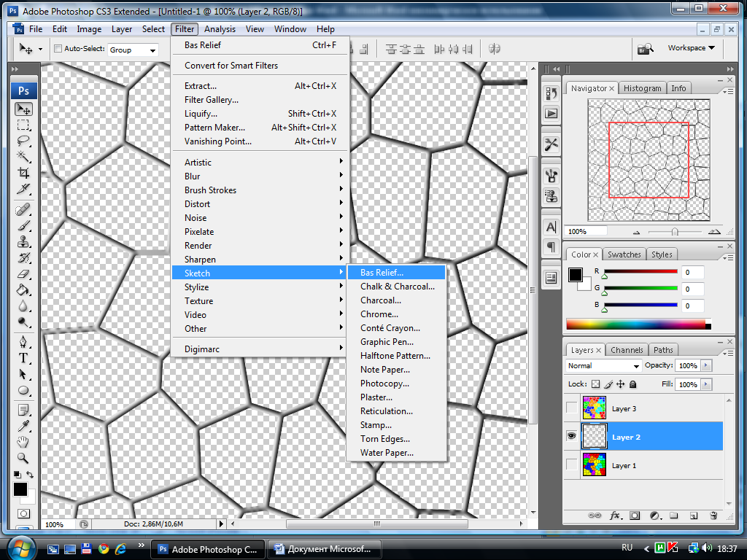Select the Eraser tool
This screenshot has height=560, width=747.
point(23,274)
